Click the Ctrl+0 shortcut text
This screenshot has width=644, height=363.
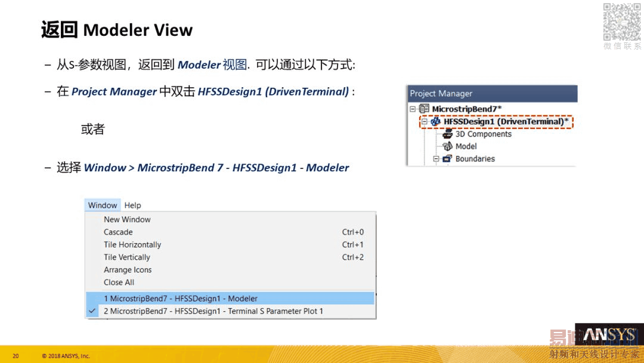click(353, 232)
